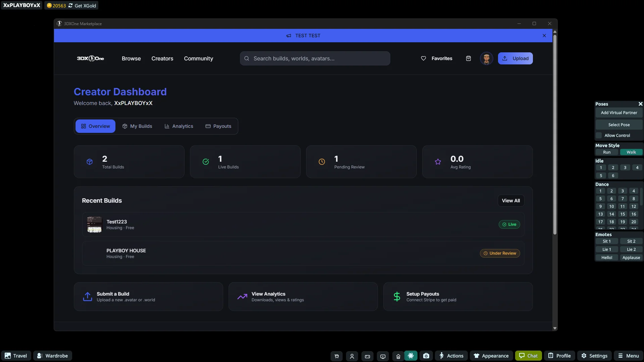Open the Creators menu item
The image size is (644, 362).
coord(162,58)
